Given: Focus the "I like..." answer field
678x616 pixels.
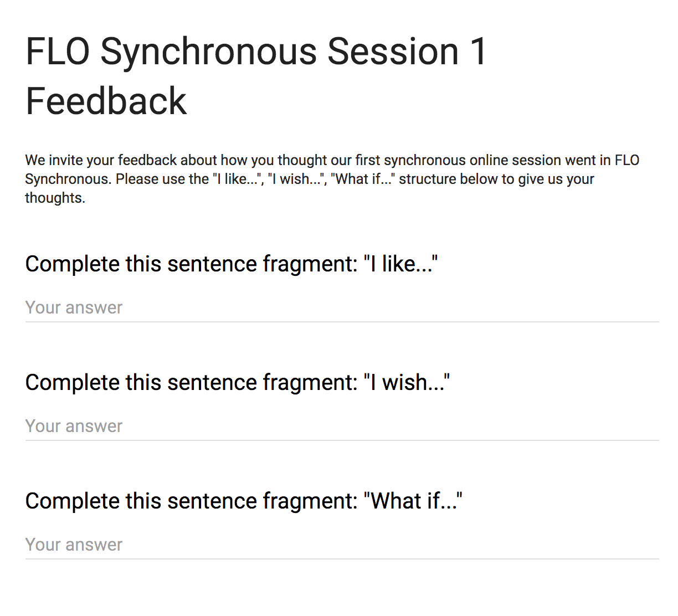Looking at the screenshot, I should [x=341, y=308].
